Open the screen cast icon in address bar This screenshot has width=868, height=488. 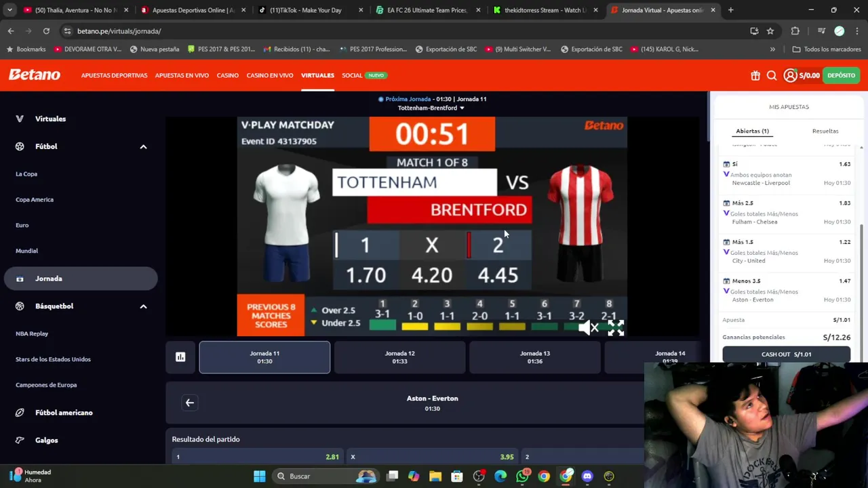click(x=754, y=31)
